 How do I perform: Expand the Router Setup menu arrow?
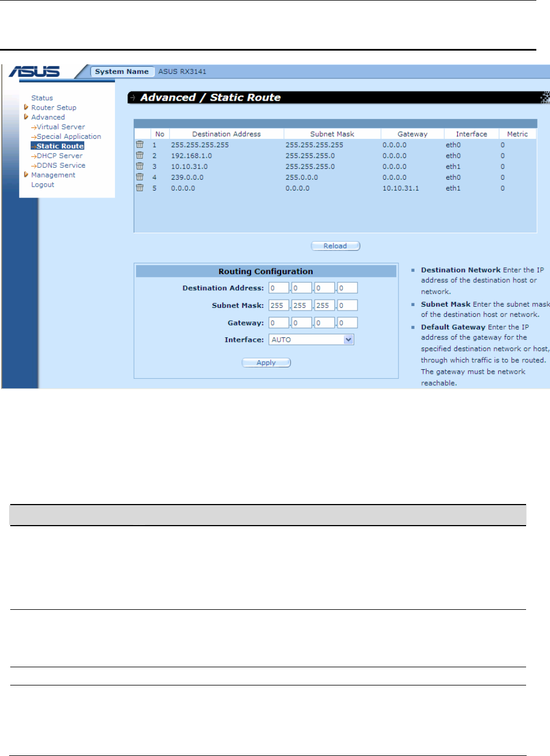point(26,107)
